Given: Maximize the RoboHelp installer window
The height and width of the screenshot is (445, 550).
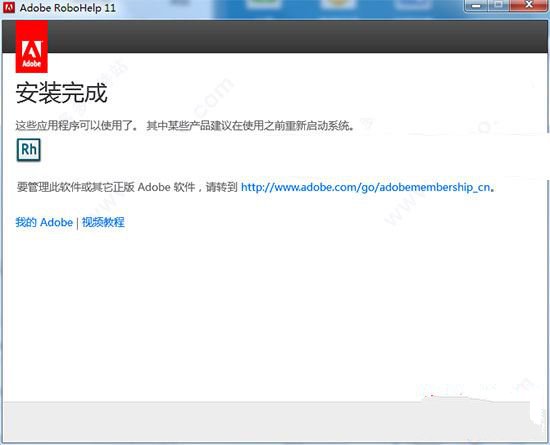Looking at the screenshot, I should pyautogui.click(x=498, y=6).
